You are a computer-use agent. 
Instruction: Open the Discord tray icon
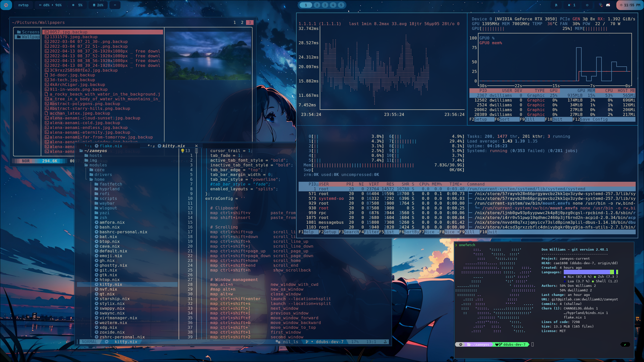point(608,5)
